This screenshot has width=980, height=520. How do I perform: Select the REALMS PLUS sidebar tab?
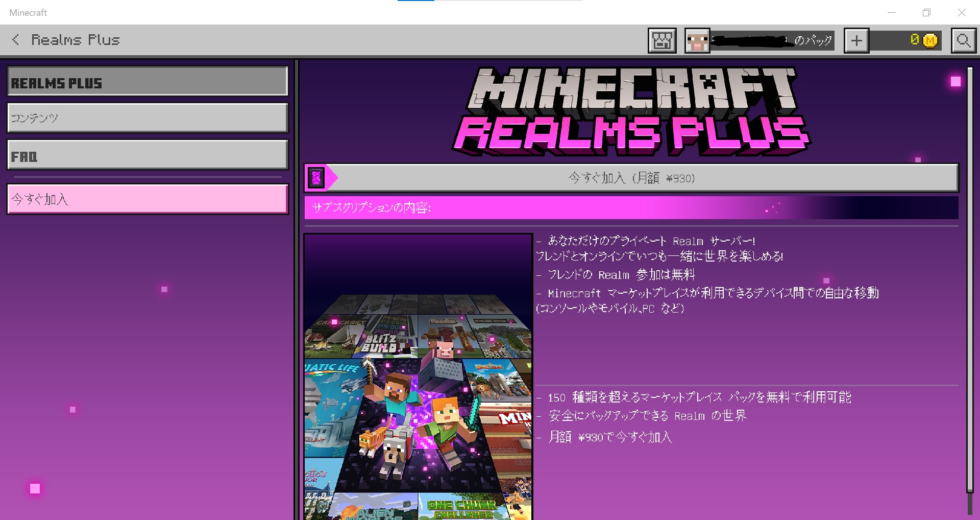pos(148,82)
